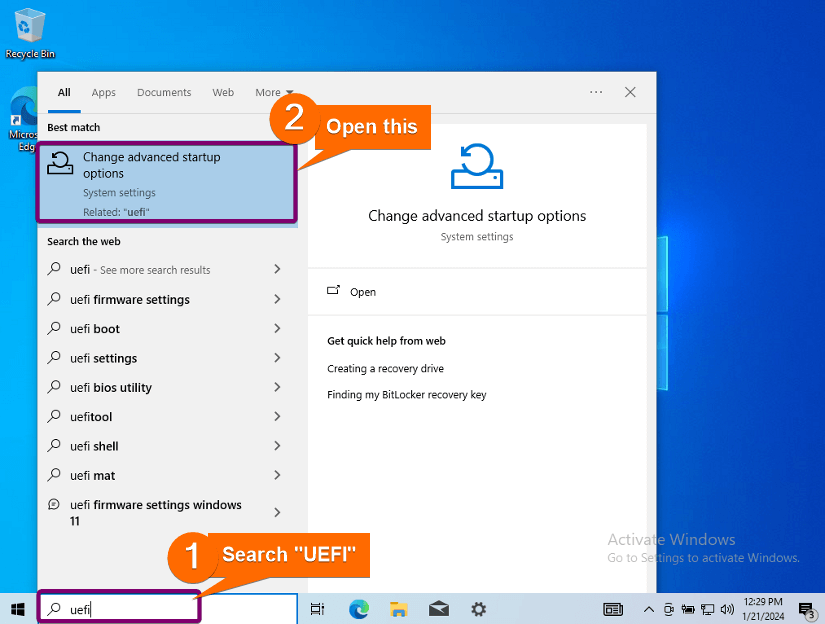Launch Microsoft Edge from the taskbar
Screen dimensions: 825x624
click(359, 609)
